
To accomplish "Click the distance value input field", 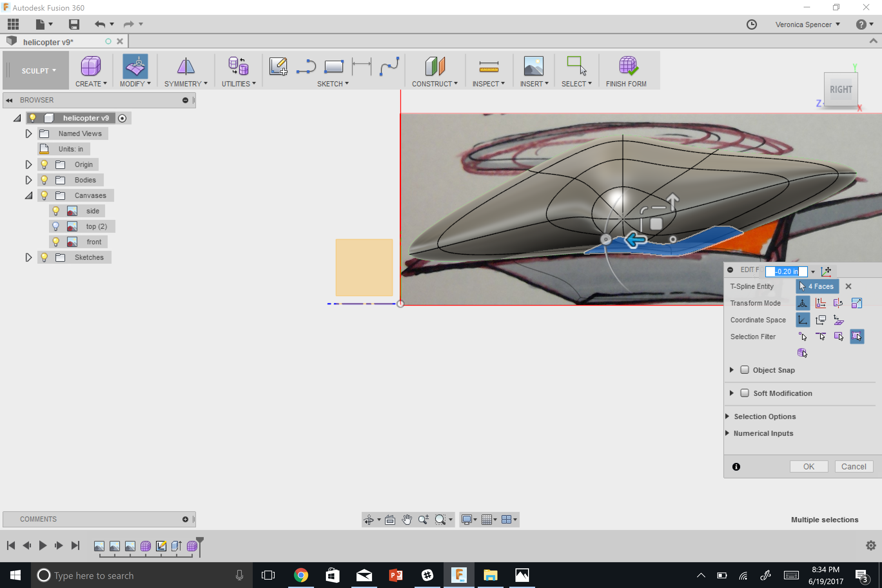I will (786, 271).
